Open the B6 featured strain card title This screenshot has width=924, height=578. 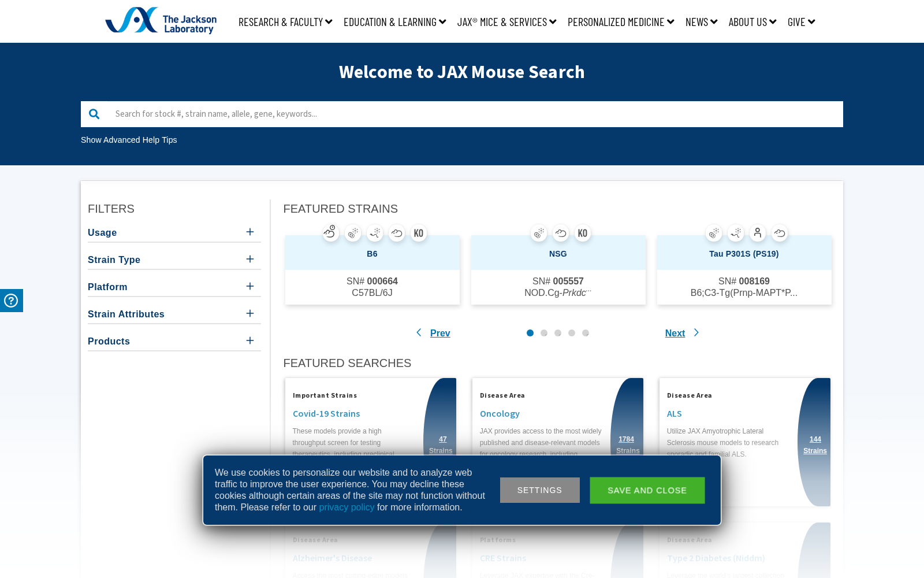[372, 254]
